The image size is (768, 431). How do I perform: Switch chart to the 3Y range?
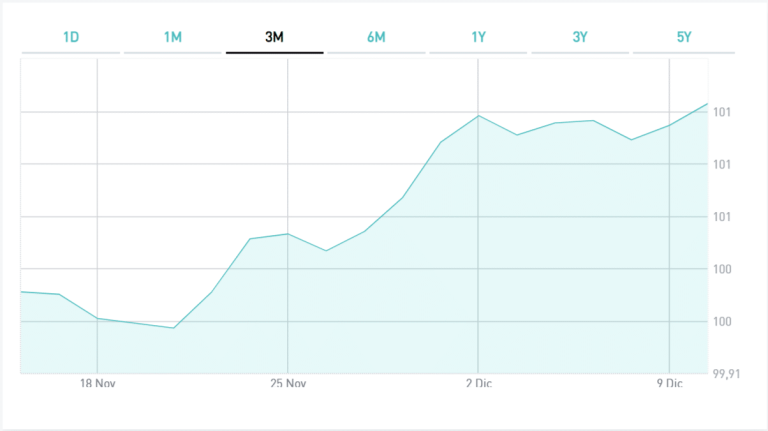point(581,37)
